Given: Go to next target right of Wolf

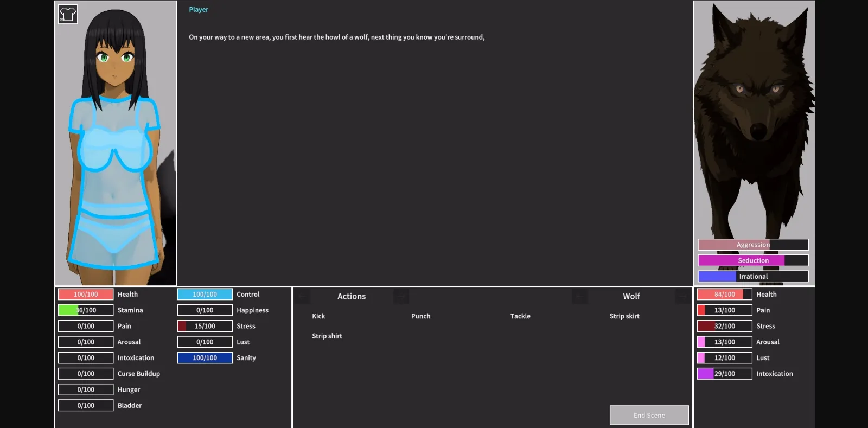Looking at the screenshot, I should tap(682, 296).
